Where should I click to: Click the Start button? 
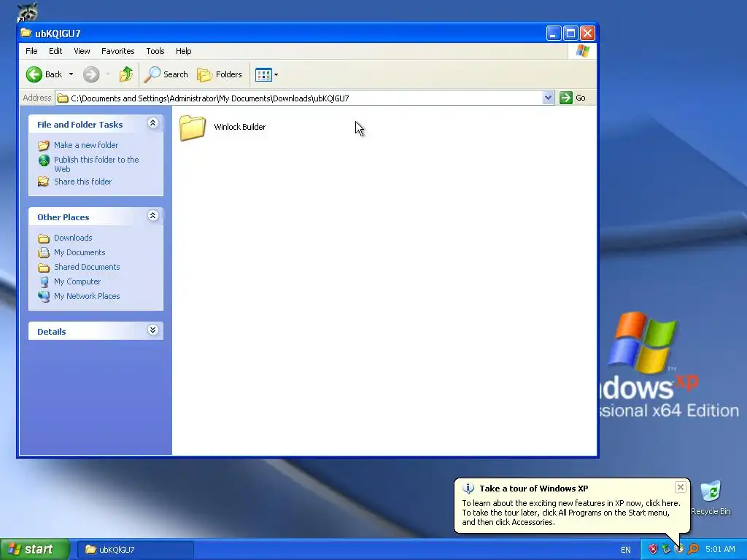point(35,549)
